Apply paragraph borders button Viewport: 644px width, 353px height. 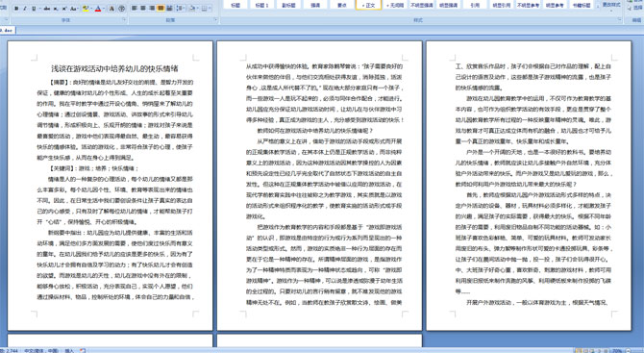[204, 8]
